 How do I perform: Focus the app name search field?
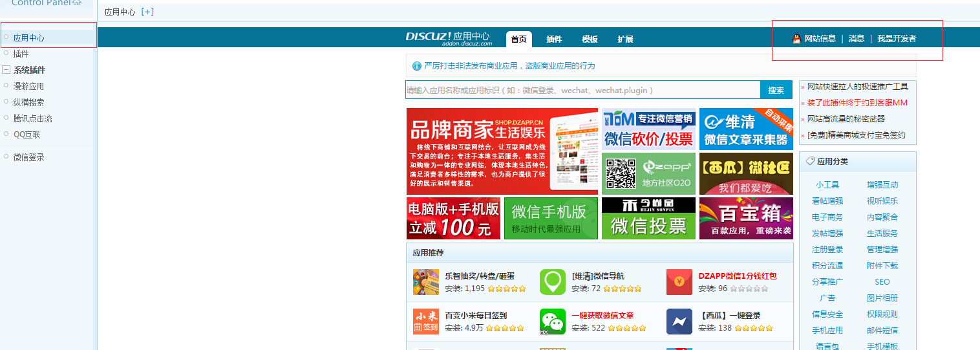[582, 90]
